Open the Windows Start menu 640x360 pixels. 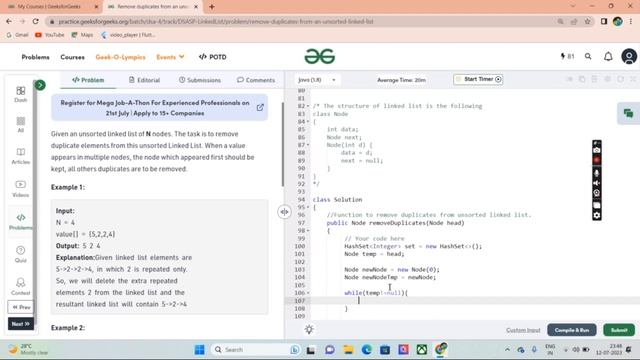(x=200, y=349)
